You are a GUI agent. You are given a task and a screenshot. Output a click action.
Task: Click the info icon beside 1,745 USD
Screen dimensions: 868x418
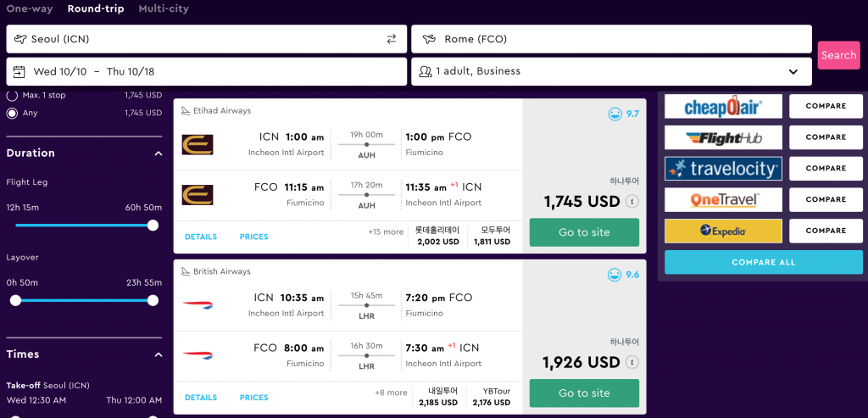pos(632,202)
